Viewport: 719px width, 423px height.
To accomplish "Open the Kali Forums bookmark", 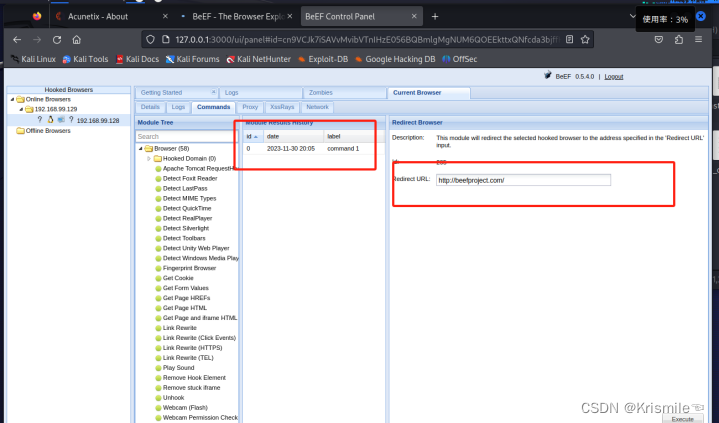I will click(x=193, y=59).
